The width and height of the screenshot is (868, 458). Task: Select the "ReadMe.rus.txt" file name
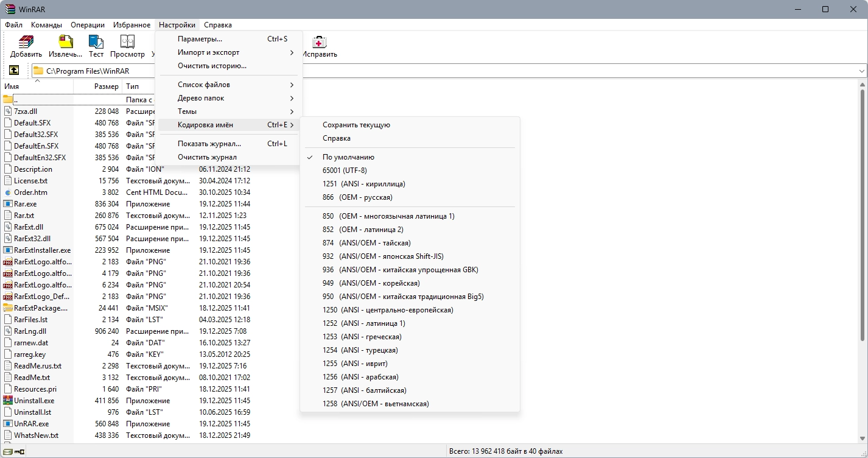click(38, 366)
